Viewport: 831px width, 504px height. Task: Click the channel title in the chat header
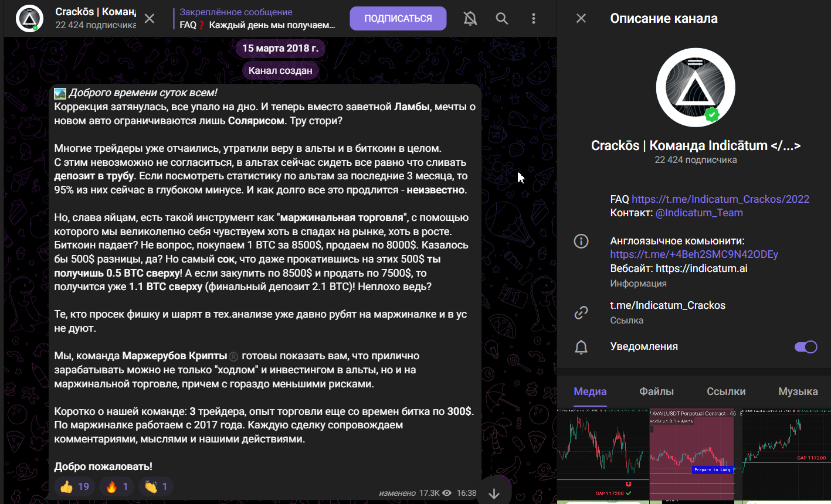click(x=96, y=12)
